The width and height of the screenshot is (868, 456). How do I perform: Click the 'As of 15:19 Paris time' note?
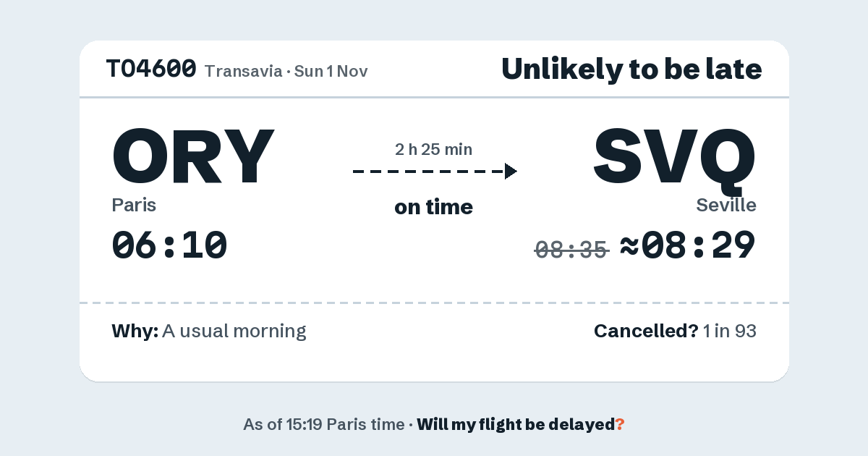(x=324, y=424)
